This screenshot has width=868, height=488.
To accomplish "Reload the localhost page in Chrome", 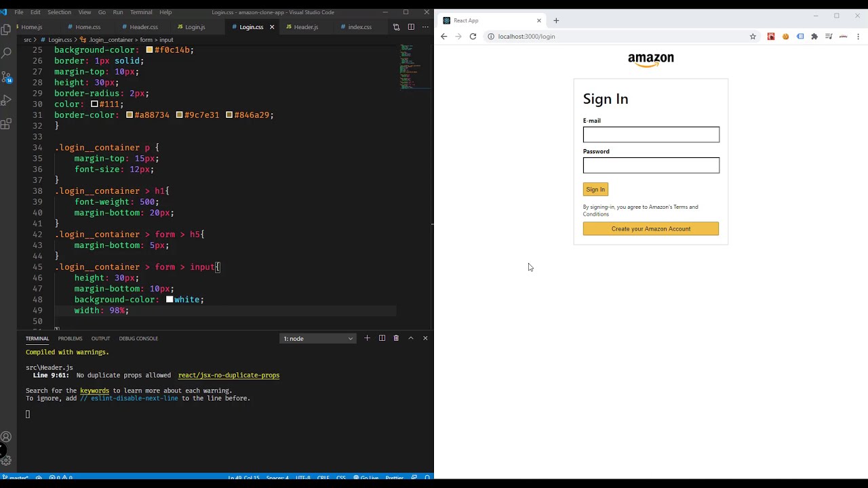I will pos(473,37).
